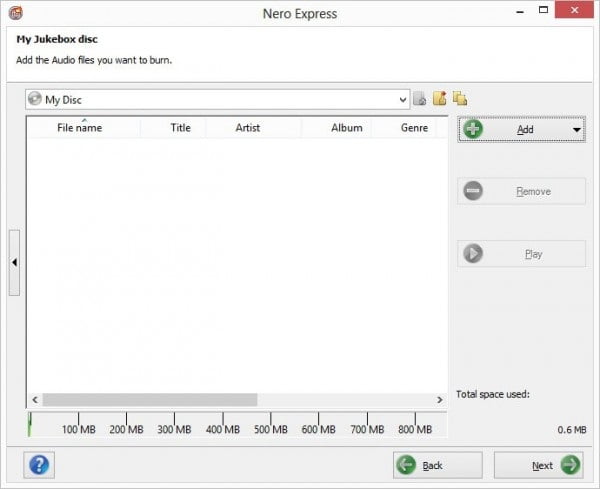
Task: Click the copy folders icon in the toolbar
Action: tap(460, 99)
